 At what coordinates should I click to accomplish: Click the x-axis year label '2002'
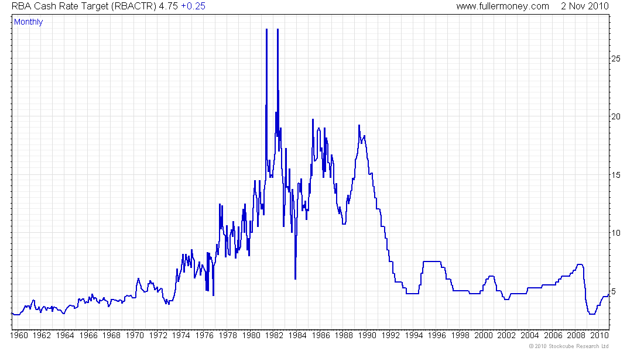coord(506,335)
